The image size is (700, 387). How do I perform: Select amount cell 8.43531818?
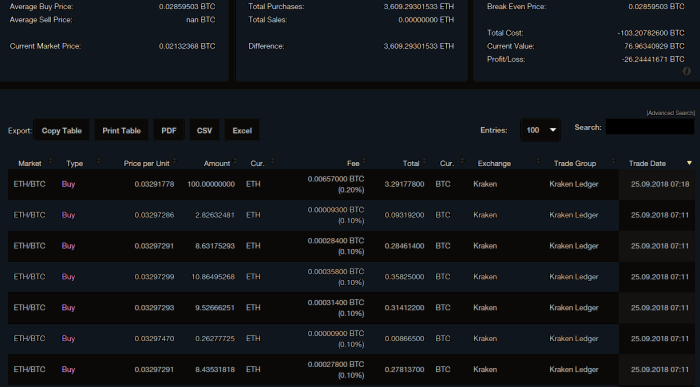[215, 369]
